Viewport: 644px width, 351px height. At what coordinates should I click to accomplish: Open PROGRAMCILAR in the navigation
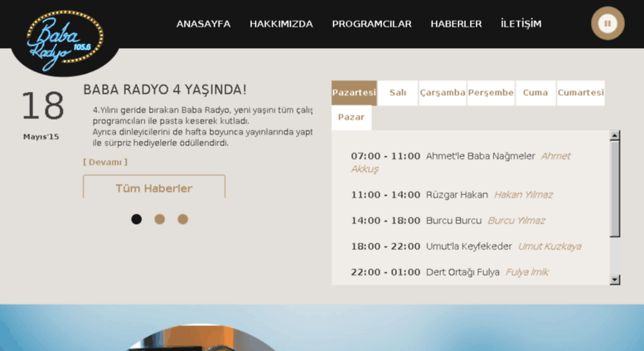pos(371,24)
